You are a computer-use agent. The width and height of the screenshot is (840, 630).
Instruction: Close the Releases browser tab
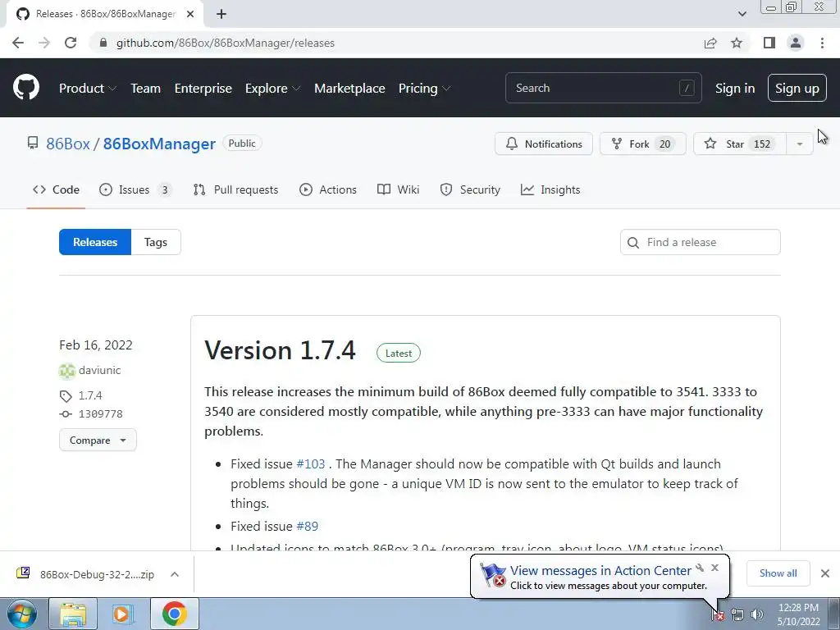pyautogui.click(x=190, y=14)
